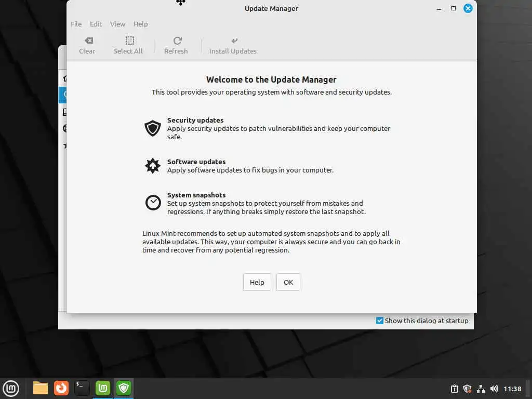Click the Security updates heading text
This screenshot has width=532, height=399.
coord(195,120)
